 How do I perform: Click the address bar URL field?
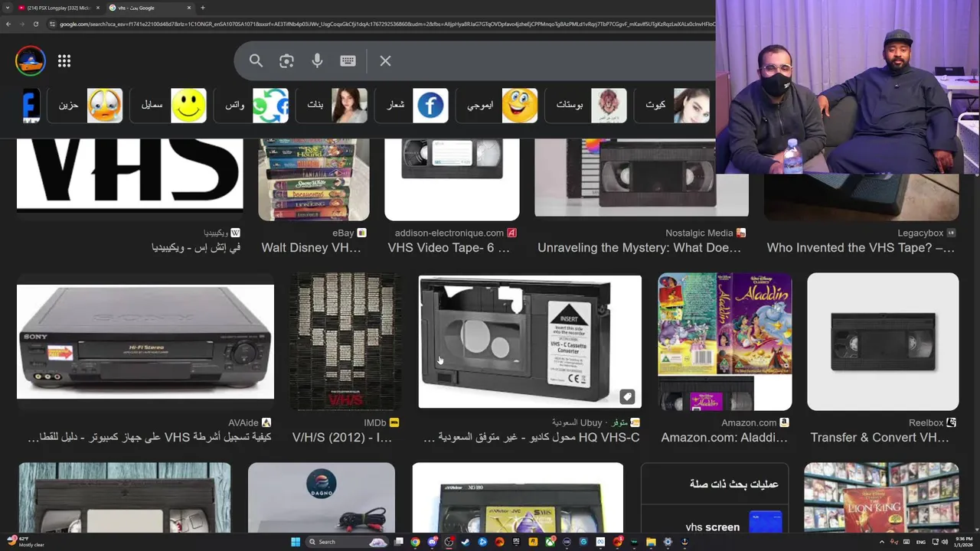383,24
